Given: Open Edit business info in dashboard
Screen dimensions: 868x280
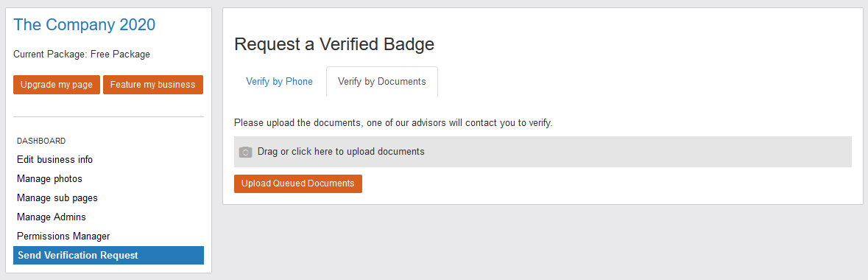Looking at the screenshot, I should (x=54, y=160).
